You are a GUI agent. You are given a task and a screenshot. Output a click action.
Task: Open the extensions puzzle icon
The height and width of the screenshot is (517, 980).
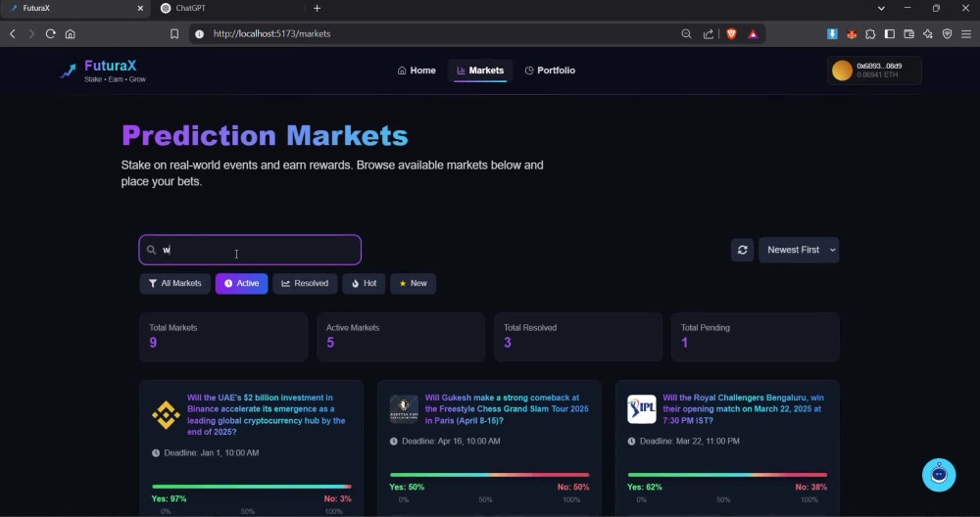click(x=870, y=33)
